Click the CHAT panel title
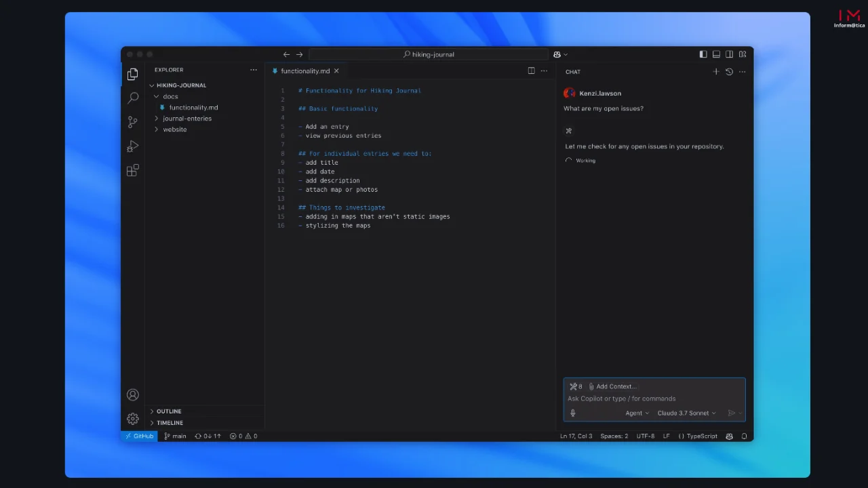Viewport: 868px width, 488px height. (573, 72)
